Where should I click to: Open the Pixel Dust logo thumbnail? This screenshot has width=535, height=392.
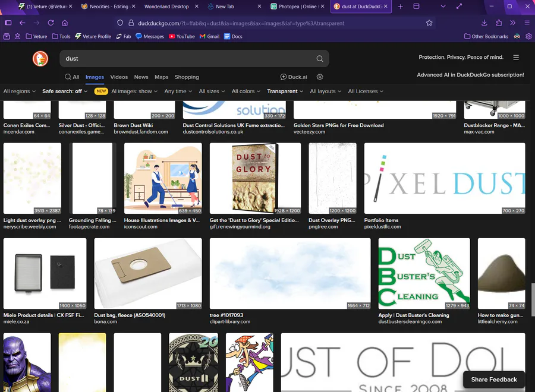(x=445, y=178)
